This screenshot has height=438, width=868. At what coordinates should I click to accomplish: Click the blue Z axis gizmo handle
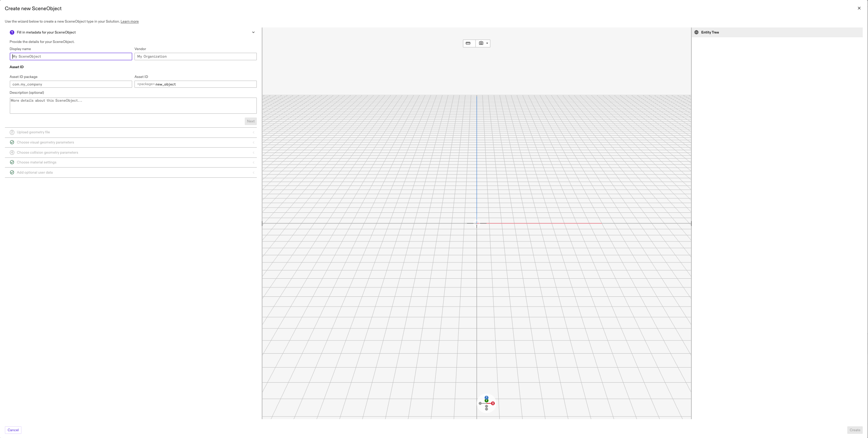coord(487,397)
